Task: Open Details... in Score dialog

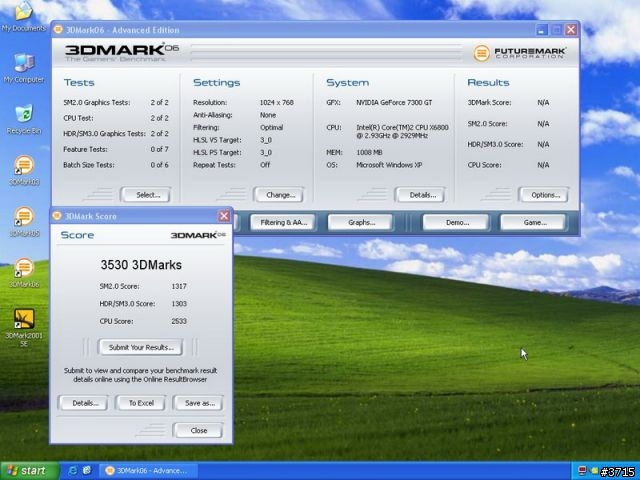Action: [83, 403]
